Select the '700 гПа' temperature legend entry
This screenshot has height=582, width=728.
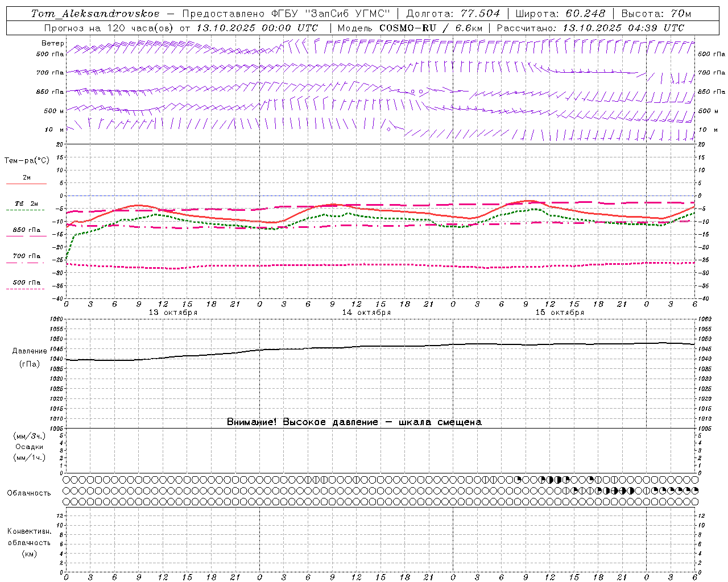click(x=27, y=256)
